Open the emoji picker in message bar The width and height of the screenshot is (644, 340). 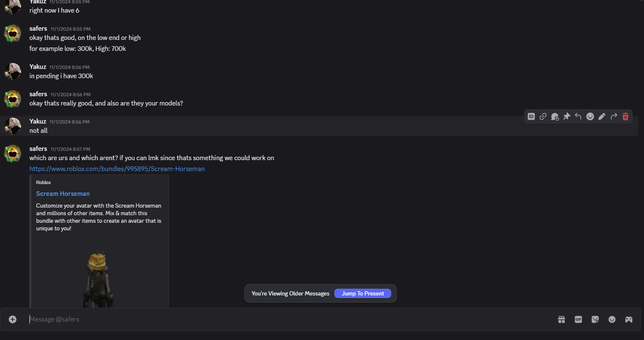pyautogui.click(x=612, y=319)
